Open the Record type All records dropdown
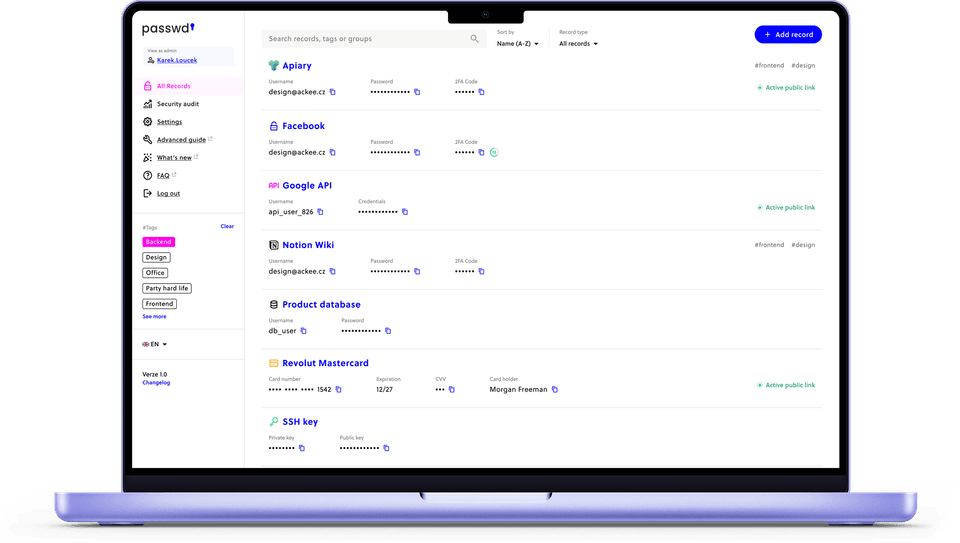 click(x=578, y=43)
